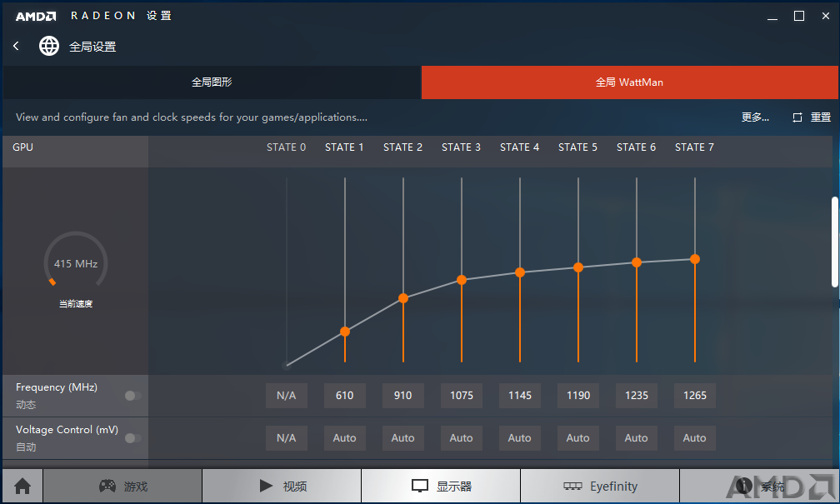Switch to the 全局图形 tab
This screenshot has width=840, height=504.
(x=212, y=82)
